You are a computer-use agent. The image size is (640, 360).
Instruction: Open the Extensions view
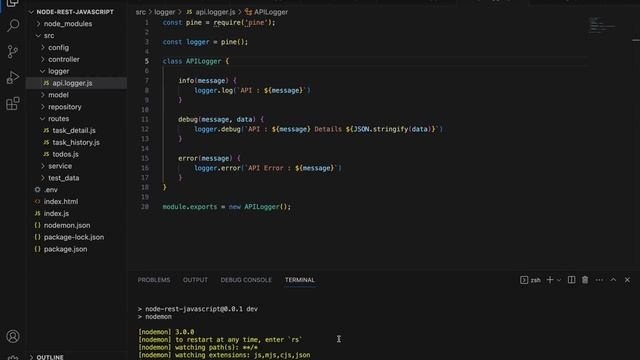(x=13, y=103)
